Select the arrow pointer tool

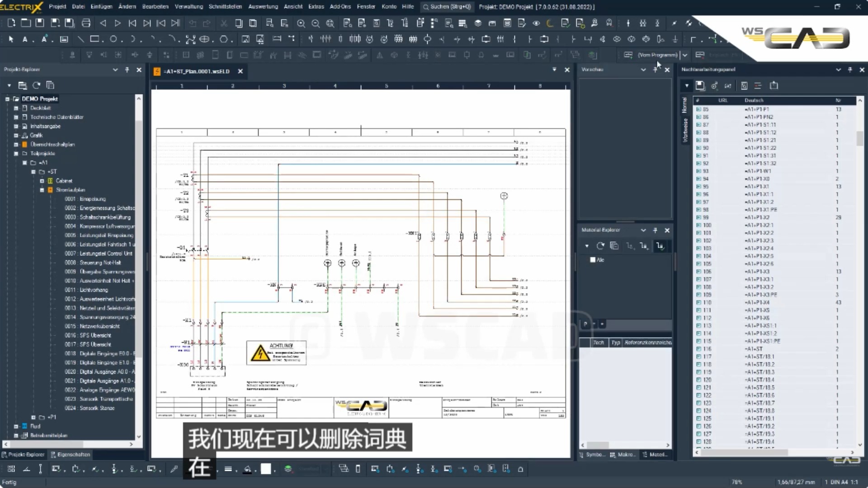tap(11, 39)
